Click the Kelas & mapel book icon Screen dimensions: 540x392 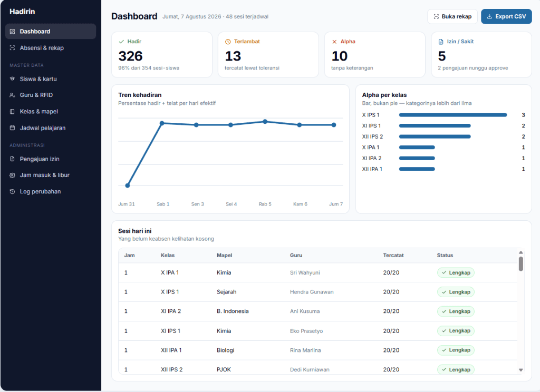point(13,112)
